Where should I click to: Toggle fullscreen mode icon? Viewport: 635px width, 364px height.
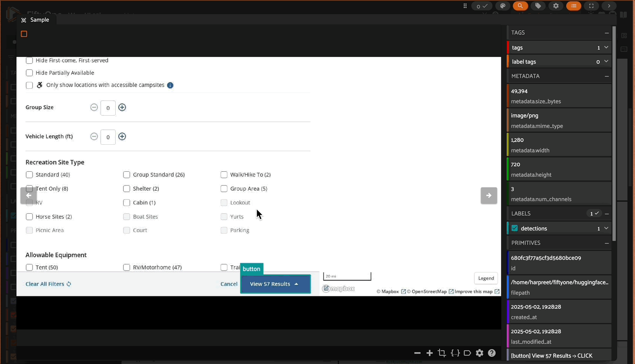pyautogui.click(x=591, y=6)
